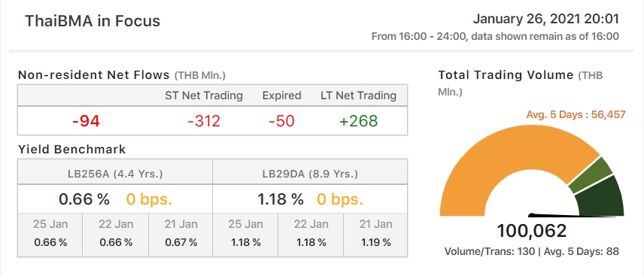This screenshot has height=276, width=644.
Task: Click the +268 LT Net Trading value
Action: tap(359, 121)
